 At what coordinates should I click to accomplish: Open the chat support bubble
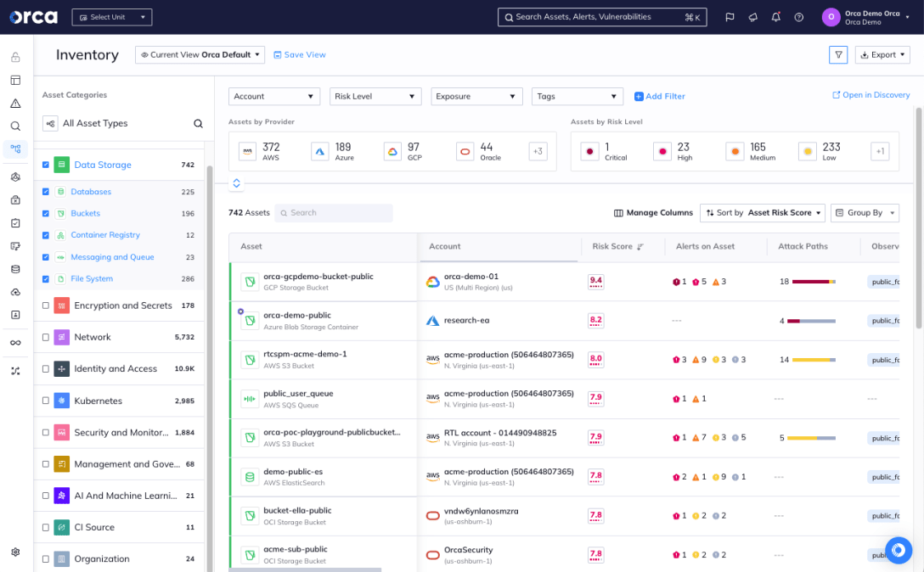point(898,550)
